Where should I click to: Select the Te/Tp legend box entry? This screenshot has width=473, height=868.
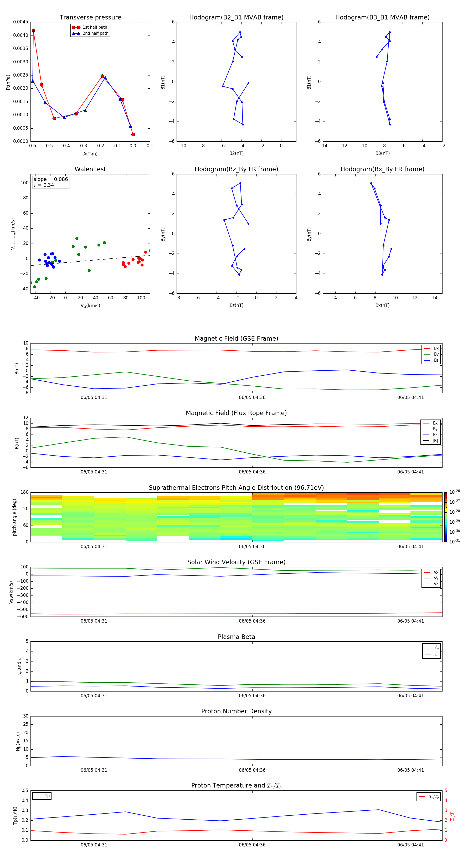429,796
